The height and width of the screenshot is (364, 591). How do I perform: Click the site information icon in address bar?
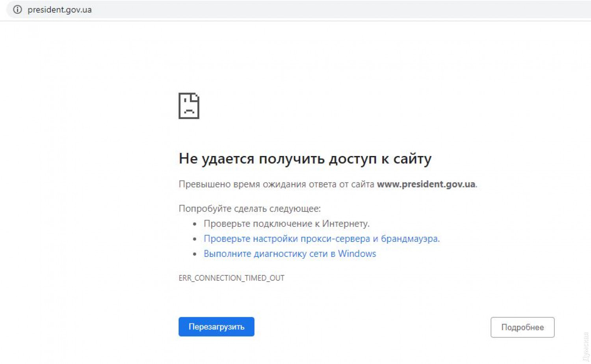click(x=17, y=9)
